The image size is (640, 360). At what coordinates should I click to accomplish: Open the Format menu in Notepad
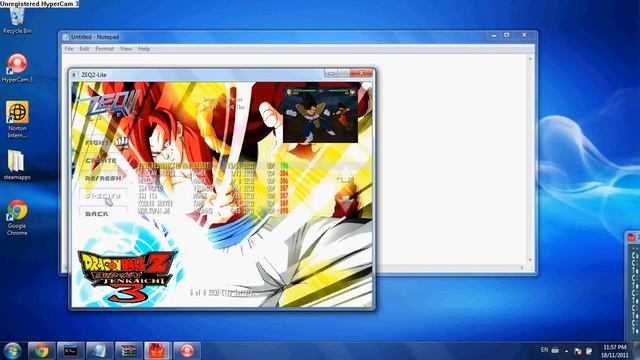[x=104, y=49]
